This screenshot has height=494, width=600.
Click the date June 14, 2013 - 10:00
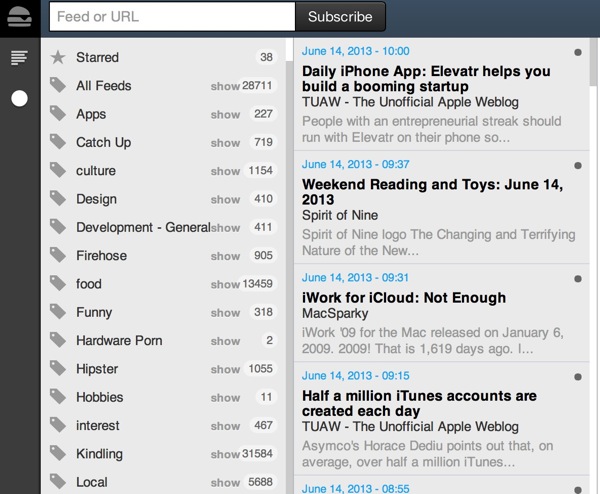point(355,51)
